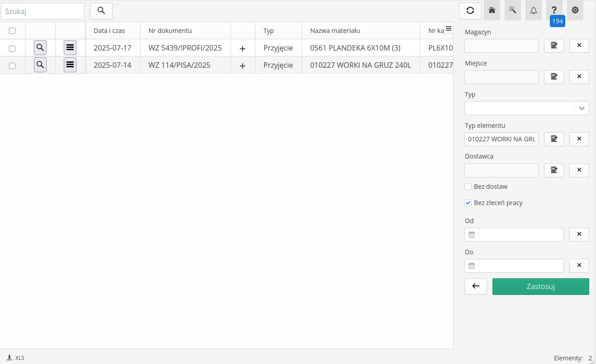The image size is (596, 364).
Task: Expand the plus in the 2025-07-17 row
Action: point(242,48)
